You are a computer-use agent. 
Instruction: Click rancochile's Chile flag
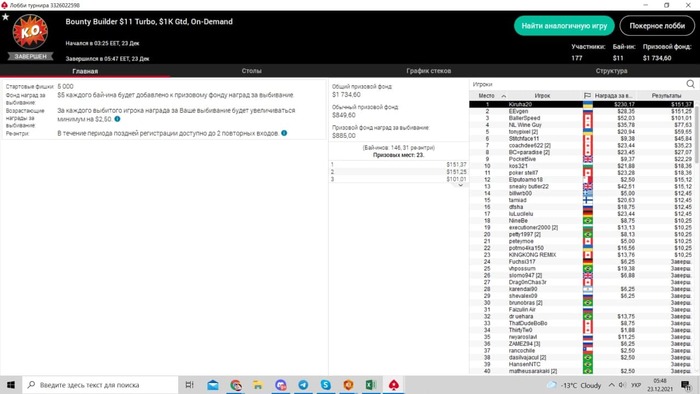[588, 351]
